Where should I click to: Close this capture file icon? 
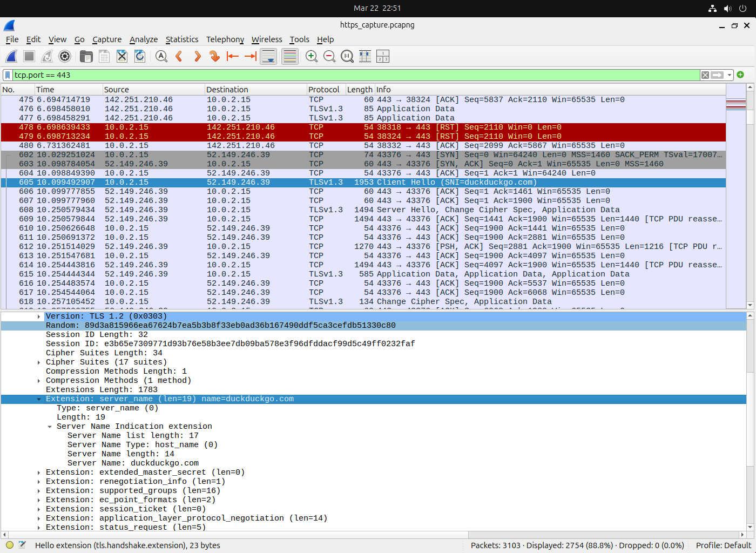(x=122, y=56)
